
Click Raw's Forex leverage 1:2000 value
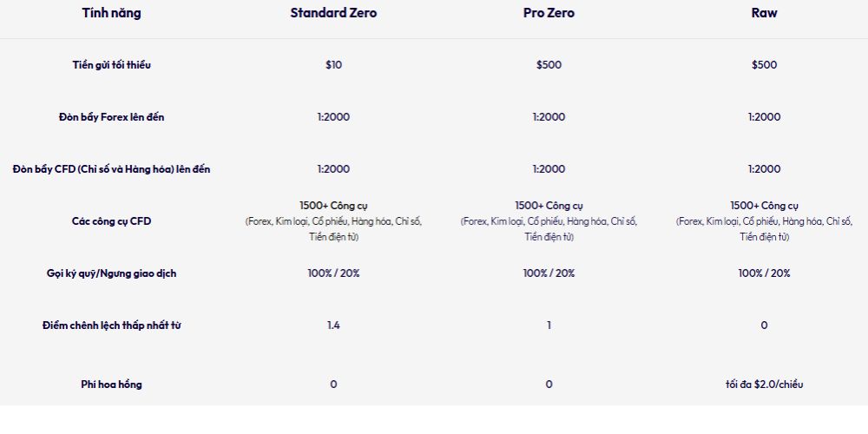coord(764,117)
